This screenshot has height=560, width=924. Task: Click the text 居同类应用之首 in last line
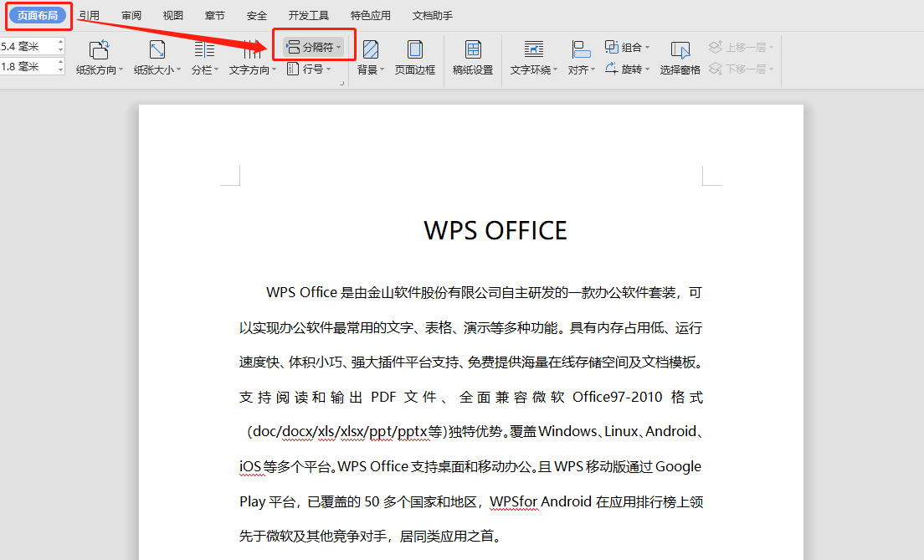pyautogui.click(x=447, y=536)
